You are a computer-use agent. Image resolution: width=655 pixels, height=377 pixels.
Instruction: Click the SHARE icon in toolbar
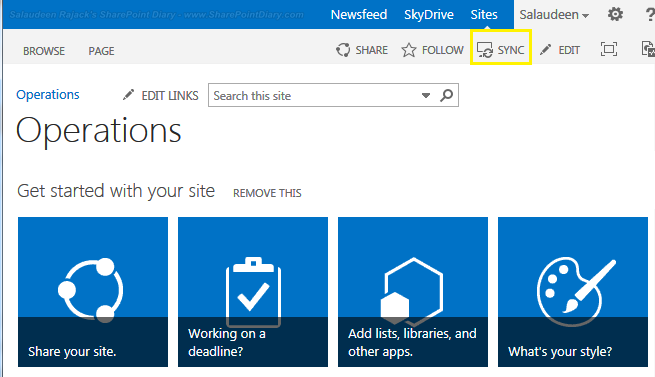[x=343, y=50]
